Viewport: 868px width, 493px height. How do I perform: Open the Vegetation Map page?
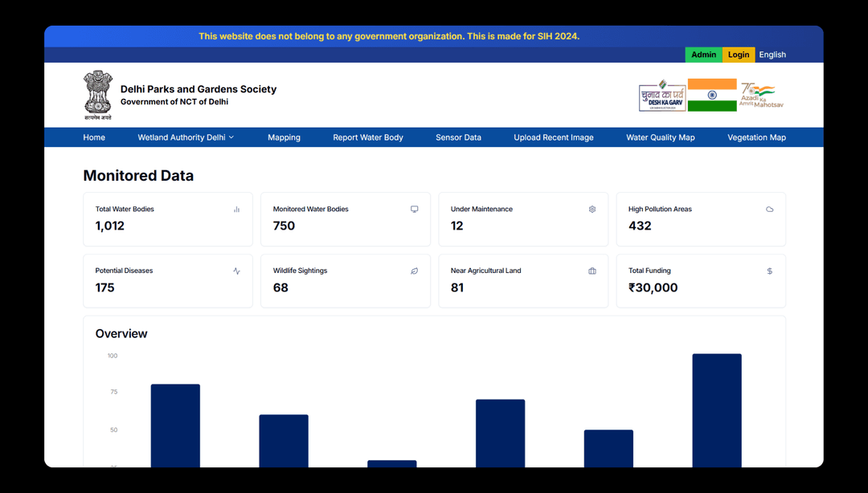pyautogui.click(x=756, y=137)
